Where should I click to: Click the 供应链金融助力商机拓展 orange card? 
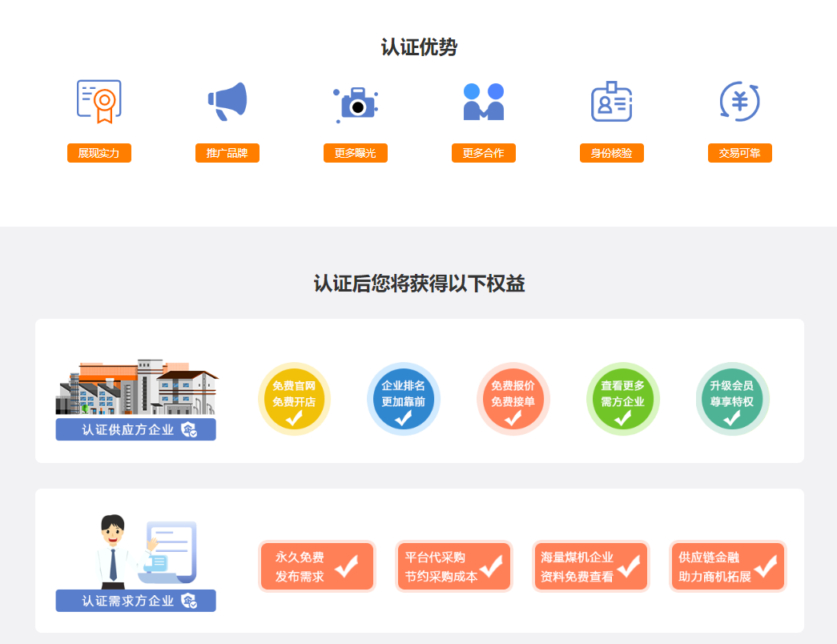[x=727, y=566]
